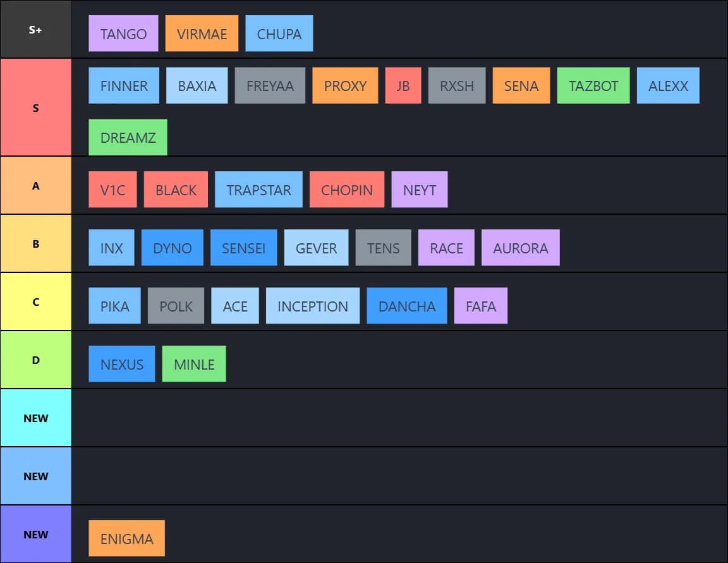Click ENIGMA in the bottom NEW row
The image size is (728, 563).
click(126, 538)
